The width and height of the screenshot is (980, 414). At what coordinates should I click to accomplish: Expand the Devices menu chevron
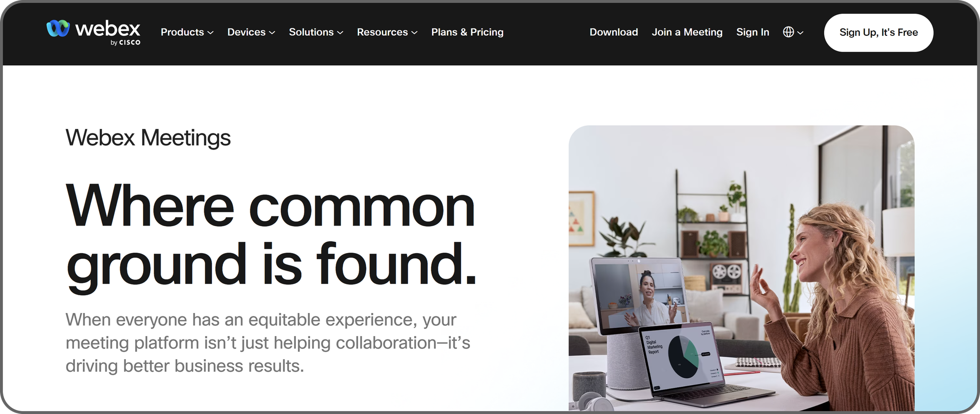click(x=272, y=33)
